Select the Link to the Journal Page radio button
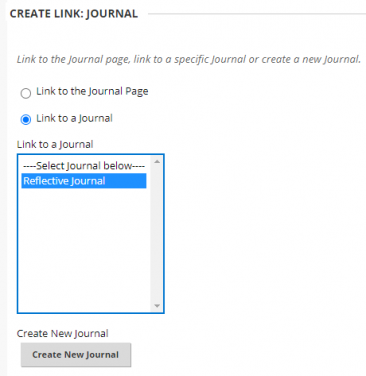Viewport: 366px width, 376px height. [x=26, y=93]
